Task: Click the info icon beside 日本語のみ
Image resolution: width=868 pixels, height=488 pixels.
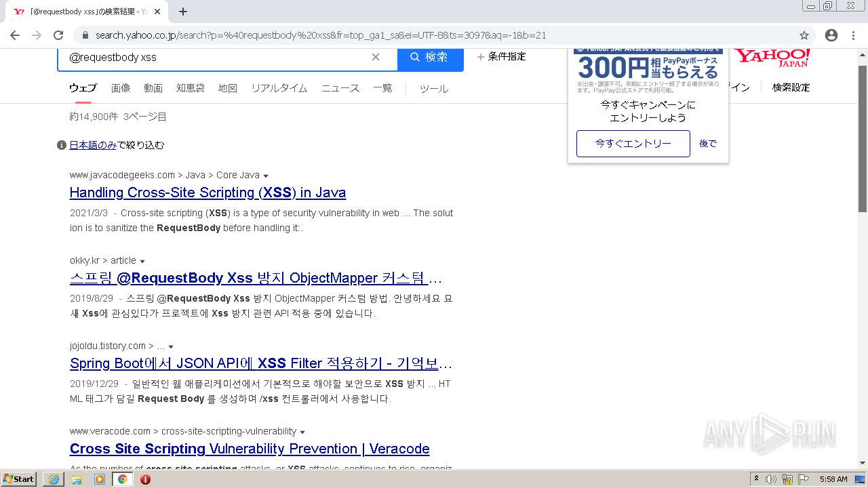Action: [x=62, y=145]
